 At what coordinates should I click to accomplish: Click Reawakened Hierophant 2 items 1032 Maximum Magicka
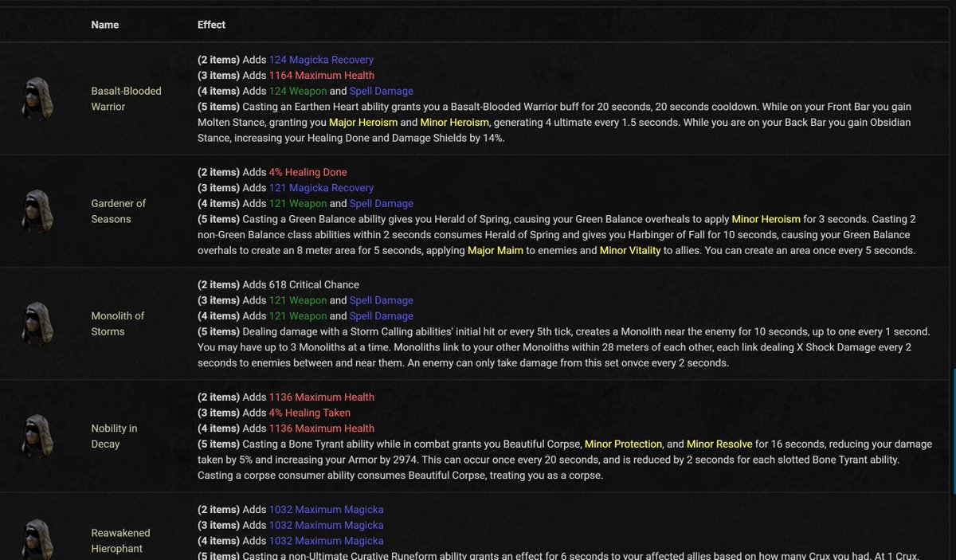click(327, 509)
